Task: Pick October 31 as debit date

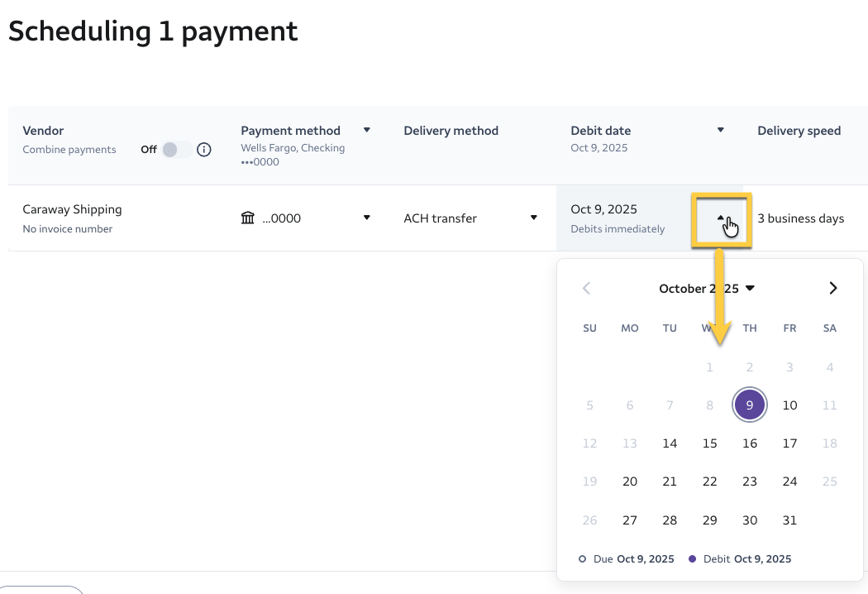Action: [x=789, y=520]
